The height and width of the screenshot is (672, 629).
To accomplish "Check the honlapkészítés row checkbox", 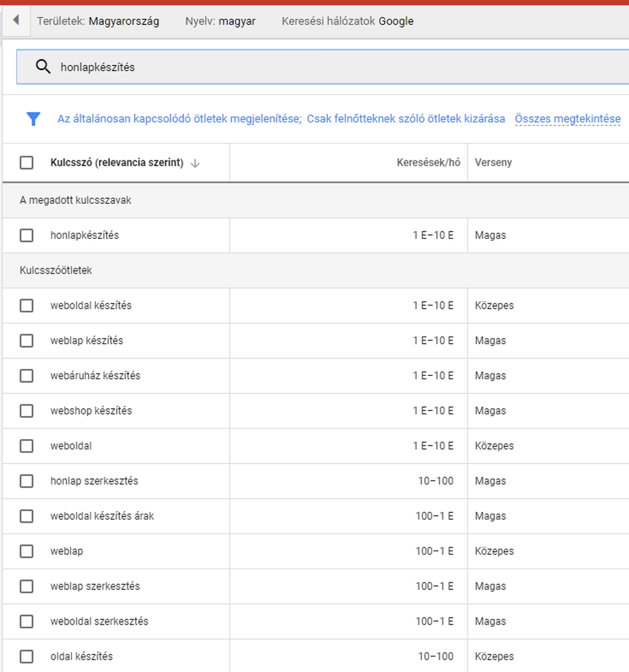I will click(x=27, y=235).
